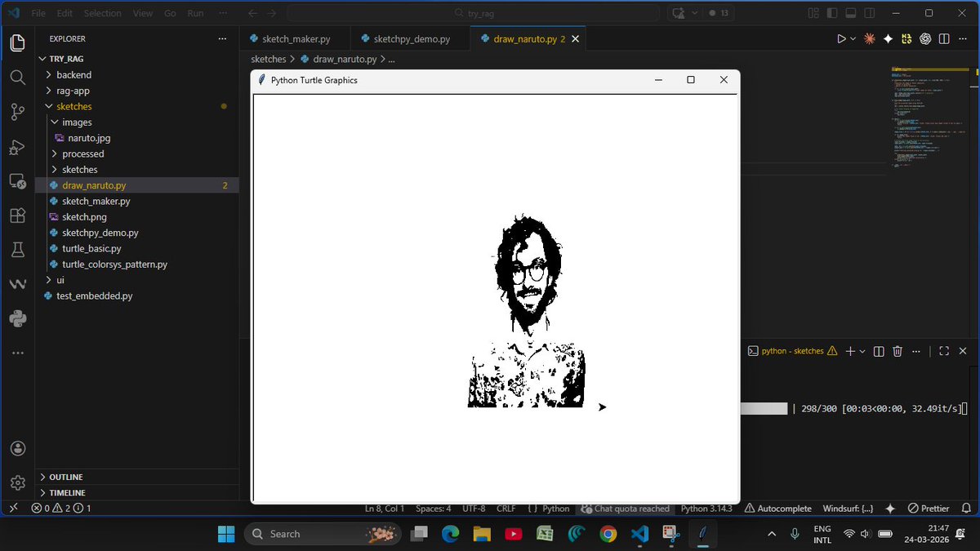Open the new terminal dropdown arrow

862,351
